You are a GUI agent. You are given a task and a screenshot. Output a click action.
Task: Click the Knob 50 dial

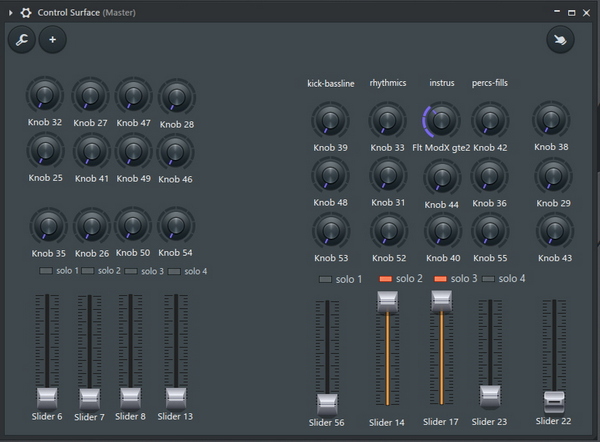pos(133,225)
